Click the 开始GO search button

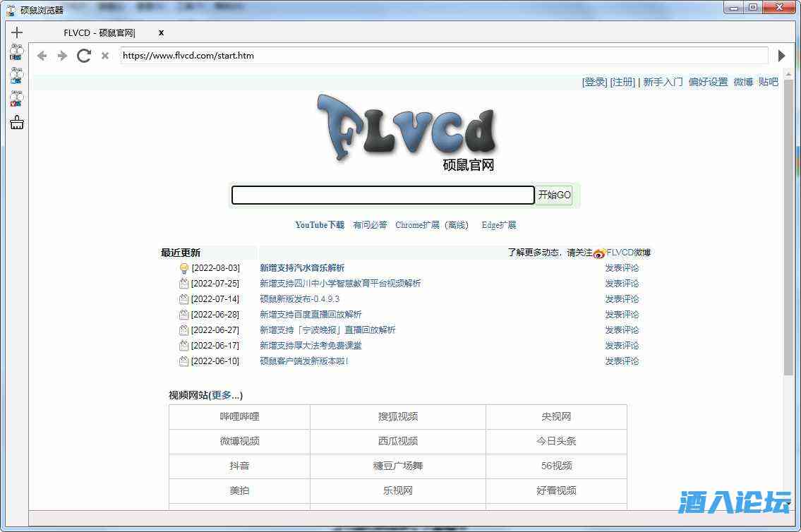[554, 195]
